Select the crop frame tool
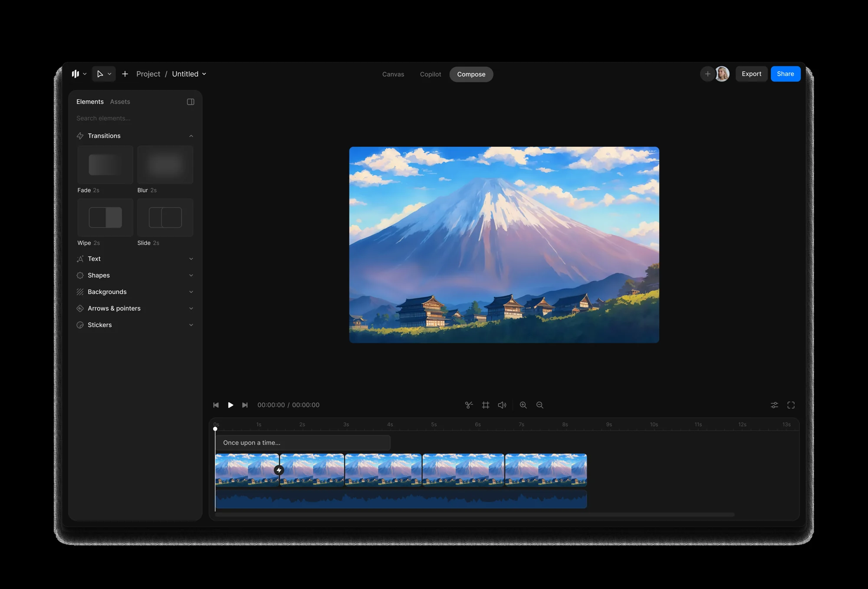 (486, 405)
